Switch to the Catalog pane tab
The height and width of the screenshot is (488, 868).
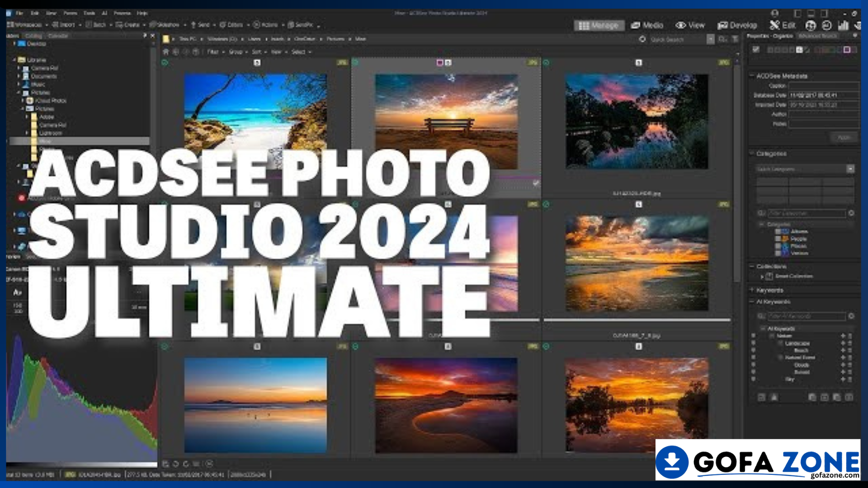click(x=33, y=36)
